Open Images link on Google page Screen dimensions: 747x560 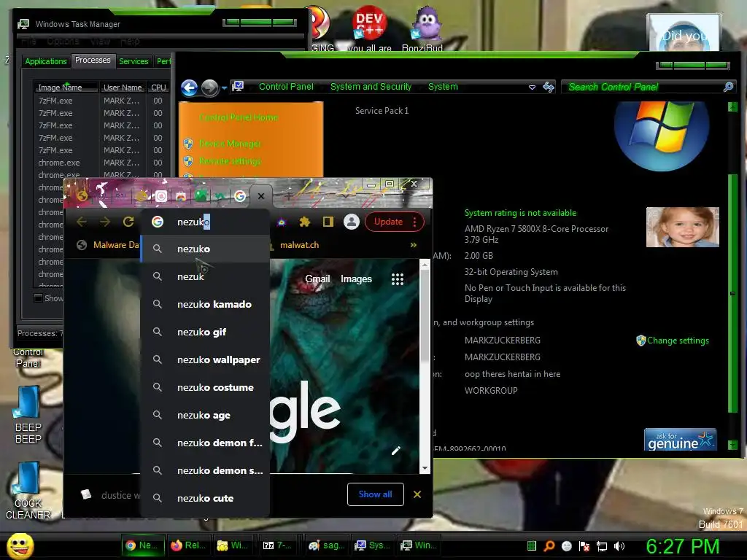pos(356,279)
